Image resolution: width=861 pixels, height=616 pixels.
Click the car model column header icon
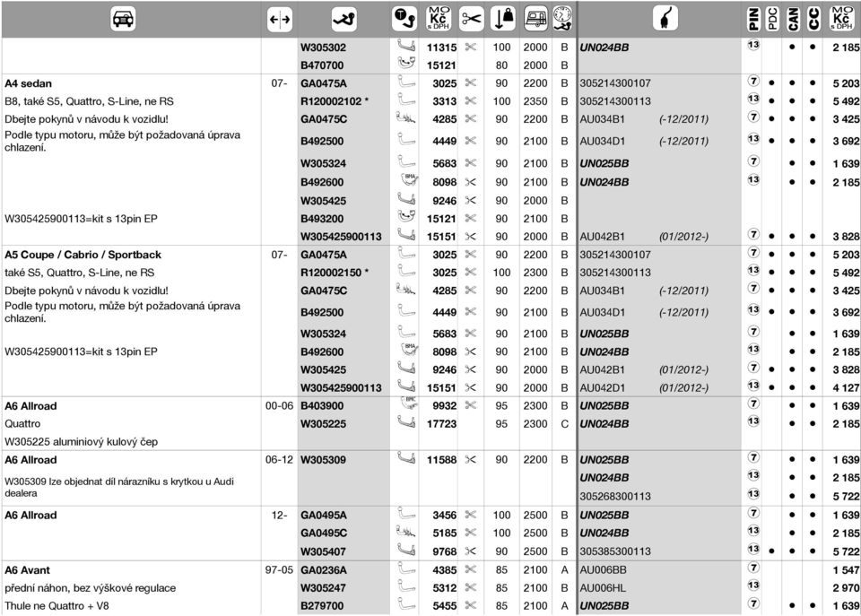[x=123, y=19]
